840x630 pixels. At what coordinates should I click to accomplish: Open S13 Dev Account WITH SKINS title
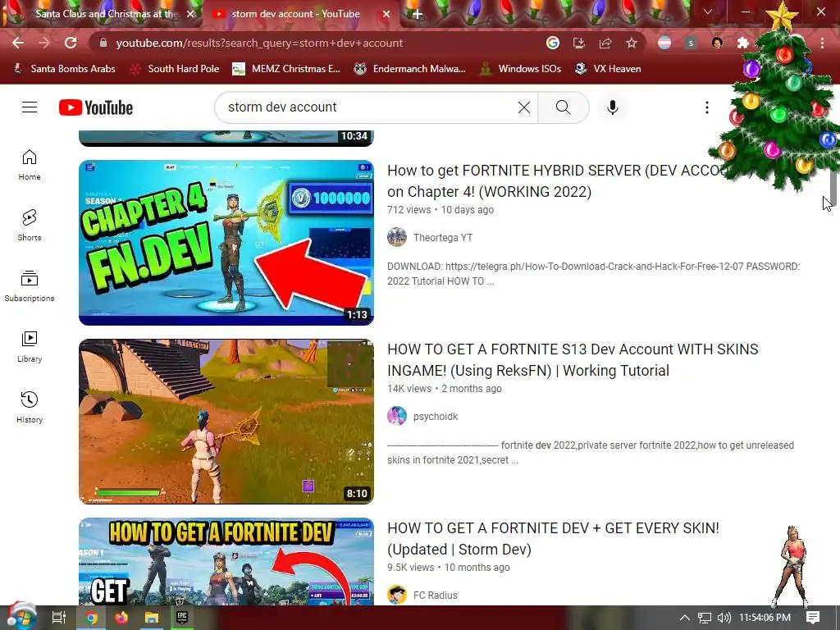pyautogui.click(x=573, y=360)
